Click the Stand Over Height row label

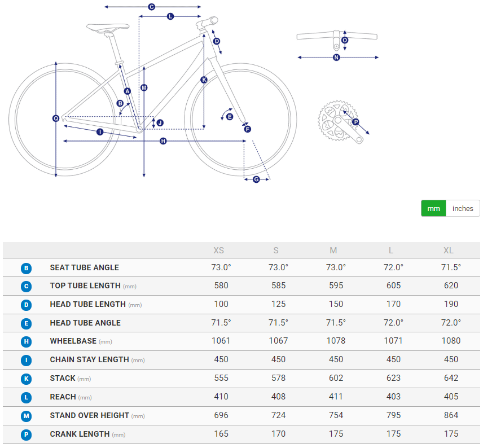coord(89,416)
